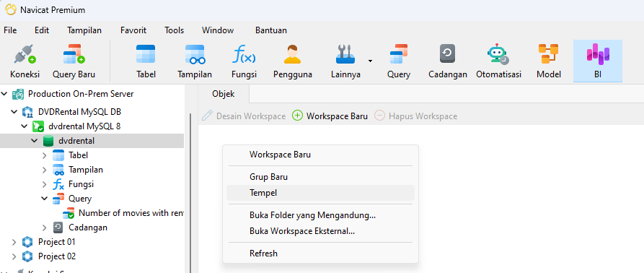Expand the Tampilan tree node
Screen dimensions: 644x273
[x=45, y=170]
